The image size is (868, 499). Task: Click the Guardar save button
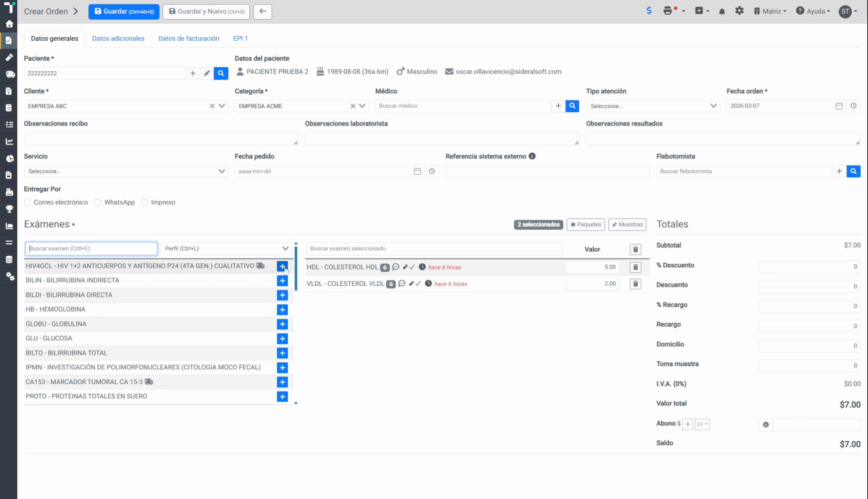click(124, 11)
